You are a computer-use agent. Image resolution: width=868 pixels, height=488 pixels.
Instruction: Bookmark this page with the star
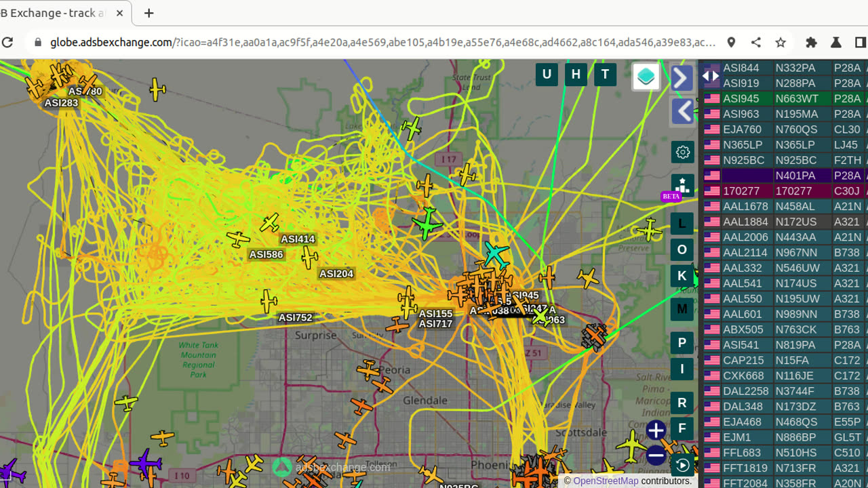coord(781,42)
